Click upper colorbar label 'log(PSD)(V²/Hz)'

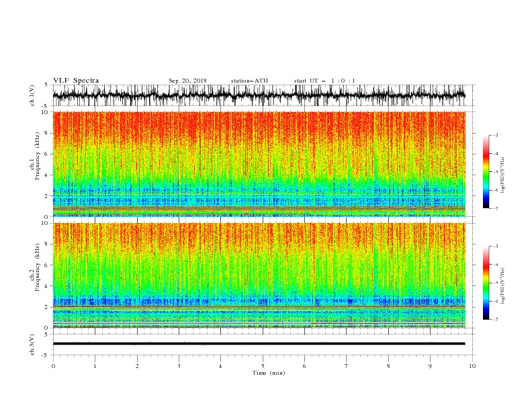(x=503, y=175)
